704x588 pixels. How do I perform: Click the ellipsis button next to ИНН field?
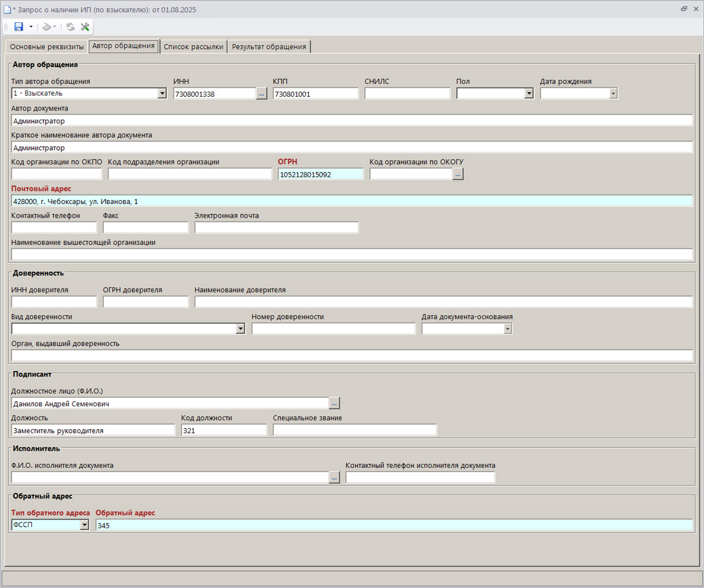[261, 94]
